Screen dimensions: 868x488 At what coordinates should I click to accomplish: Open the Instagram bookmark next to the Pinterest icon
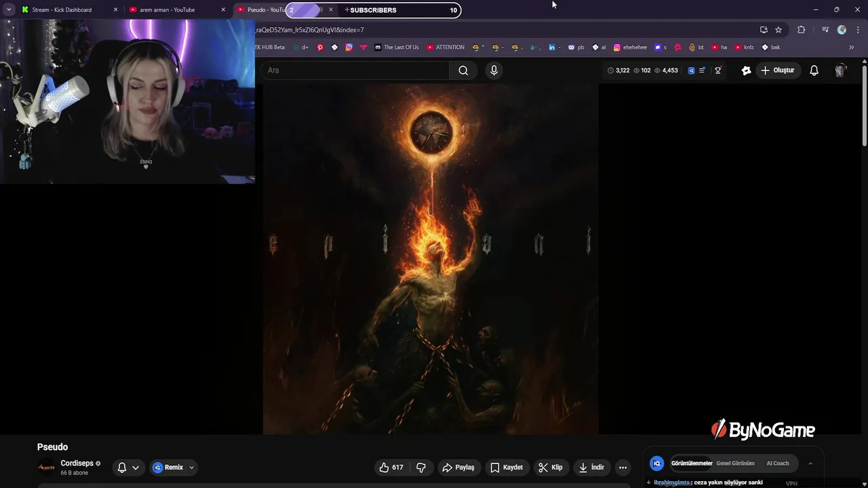click(349, 47)
